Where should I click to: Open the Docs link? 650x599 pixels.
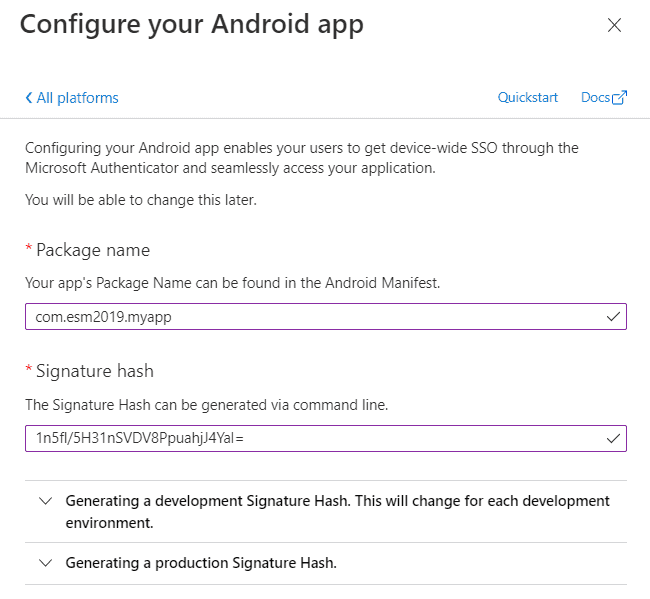pos(595,97)
